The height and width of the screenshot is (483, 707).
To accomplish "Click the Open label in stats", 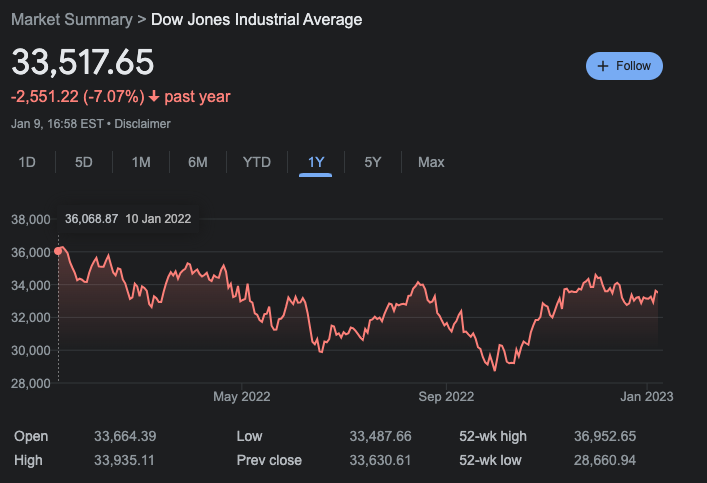I will (31, 436).
